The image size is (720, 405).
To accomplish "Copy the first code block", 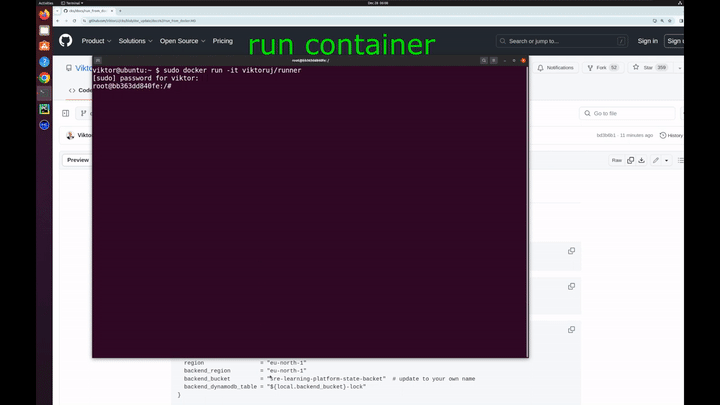I will [x=571, y=251].
